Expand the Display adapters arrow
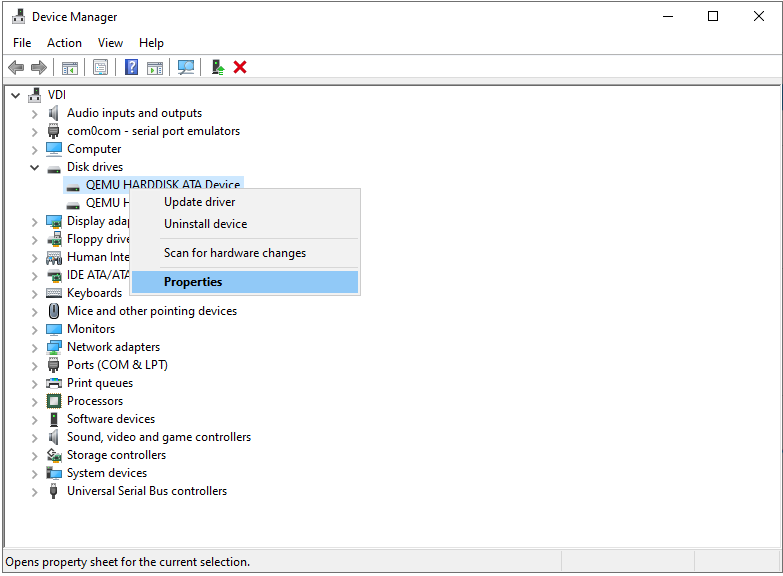This screenshot has width=783, height=576. (34, 222)
